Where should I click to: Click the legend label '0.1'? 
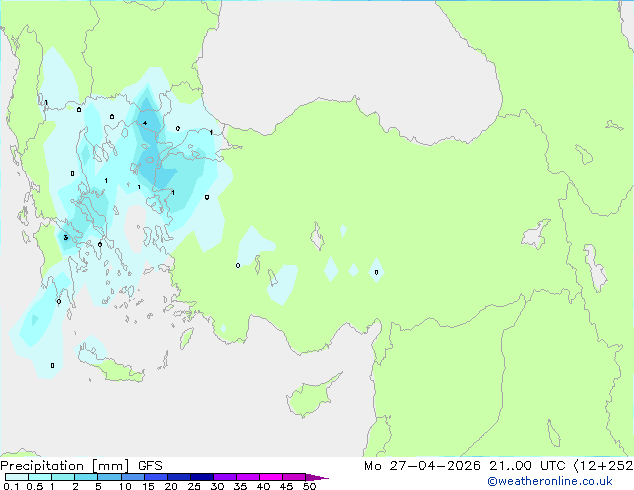(x=11, y=486)
